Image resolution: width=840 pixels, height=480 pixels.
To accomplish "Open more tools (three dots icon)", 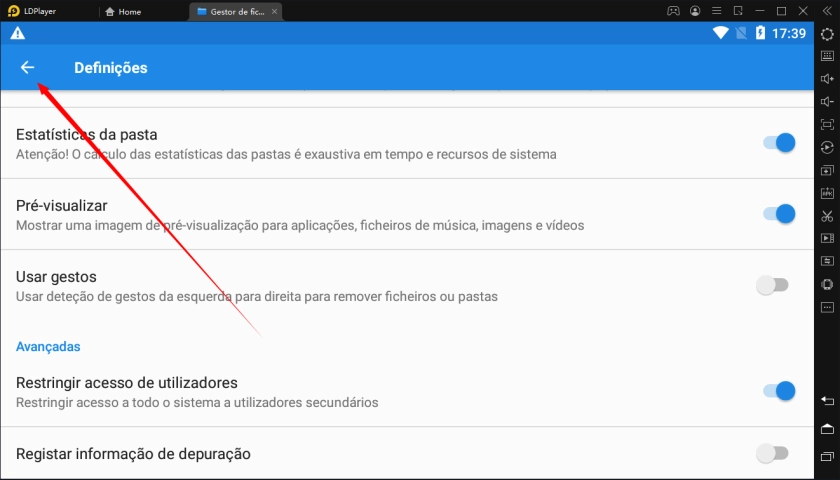I will coord(827,308).
